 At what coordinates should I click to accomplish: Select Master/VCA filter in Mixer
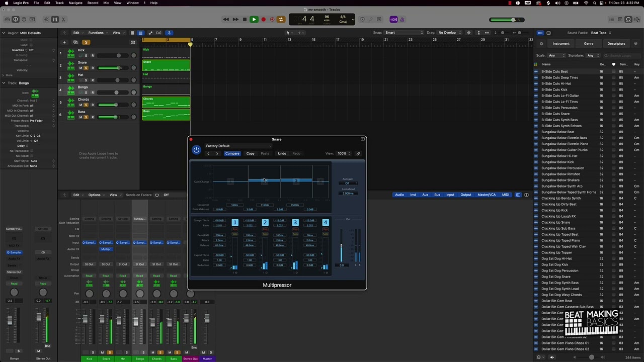click(x=487, y=195)
